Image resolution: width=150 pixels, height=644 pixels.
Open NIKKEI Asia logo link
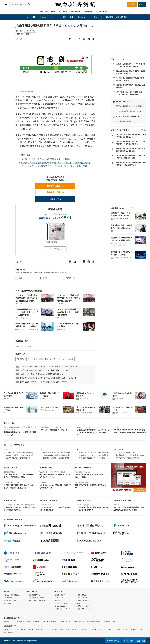point(12,540)
